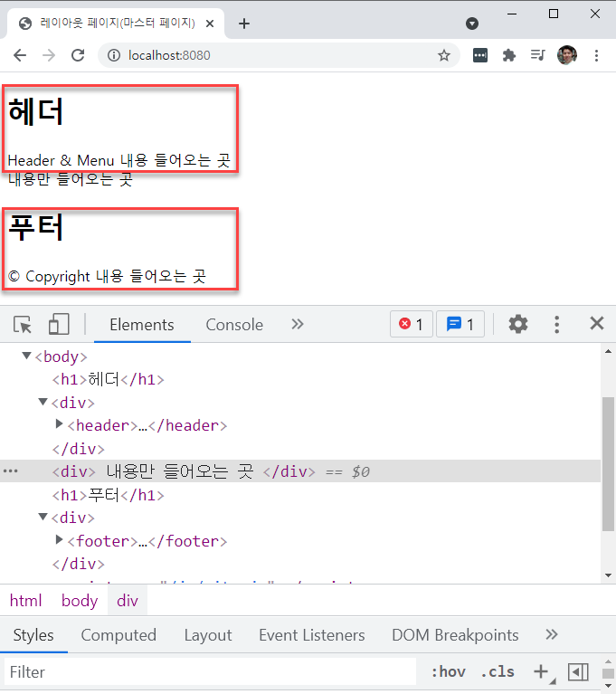Expand the header element node
The image size is (616, 694).
pyautogui.click(x=60, y=424)
